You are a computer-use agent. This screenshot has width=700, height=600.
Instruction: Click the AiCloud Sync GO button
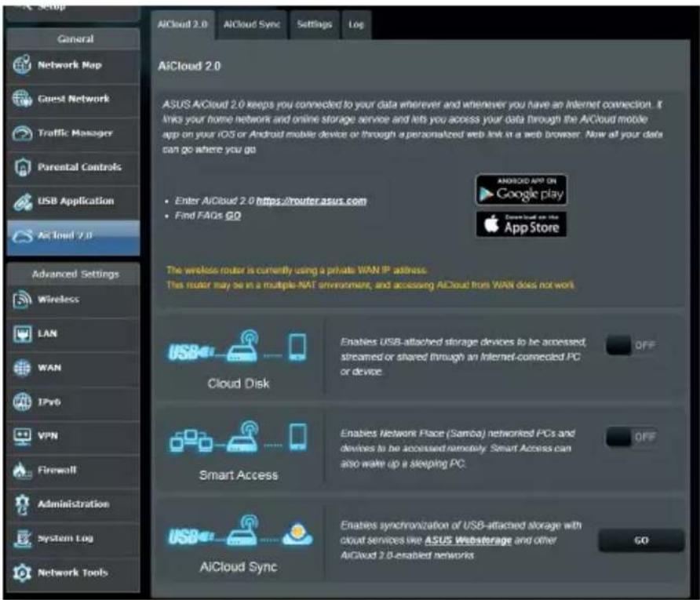641,540
